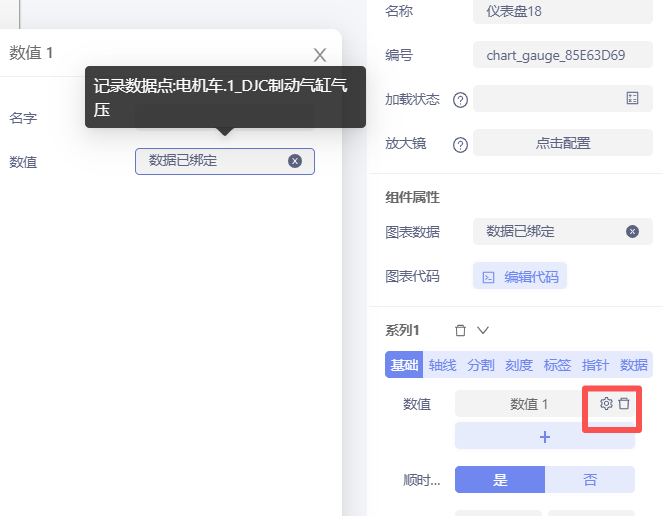Screen dimensions: 663x516
Task: Set 顺时针 option to 否
Action: (x=590, y=480)
